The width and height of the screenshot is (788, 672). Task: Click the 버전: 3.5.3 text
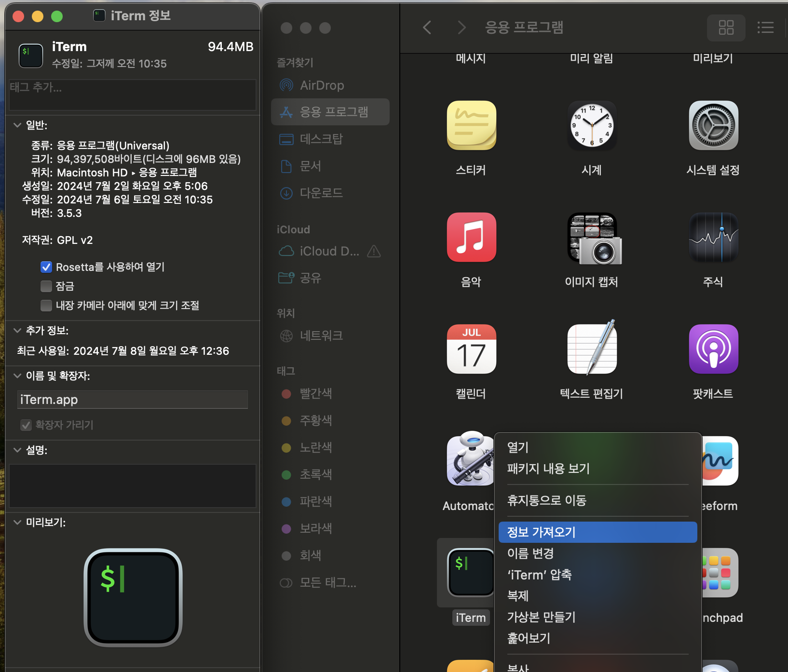point(56,213)
